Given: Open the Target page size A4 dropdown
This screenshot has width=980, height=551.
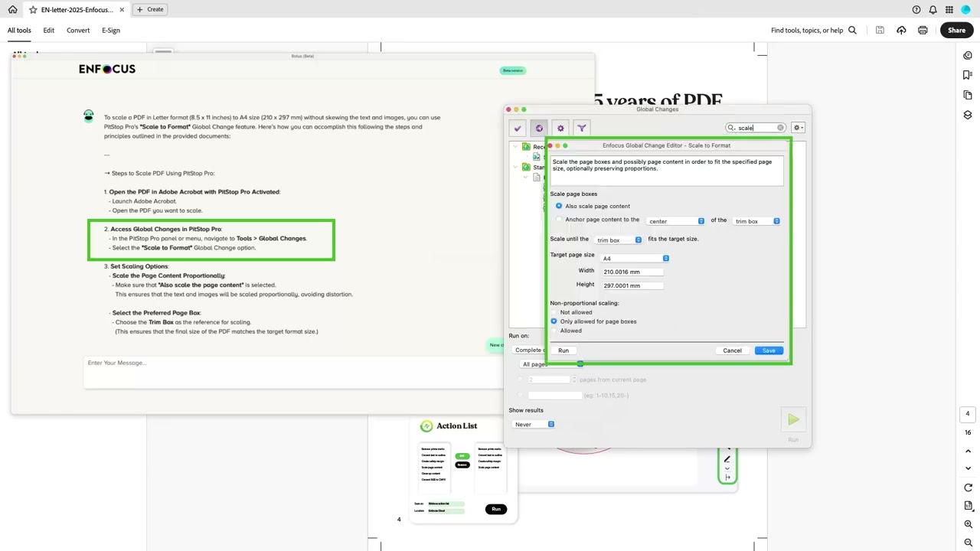Looking at the screenshot, I should pyautogui.click(x=635, y=258).
